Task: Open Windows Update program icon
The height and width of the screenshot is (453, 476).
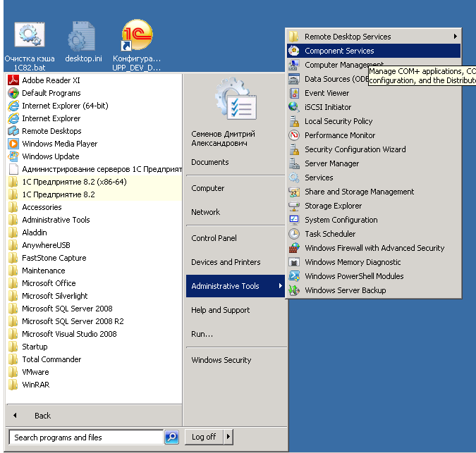Action: tap(13, 156)
